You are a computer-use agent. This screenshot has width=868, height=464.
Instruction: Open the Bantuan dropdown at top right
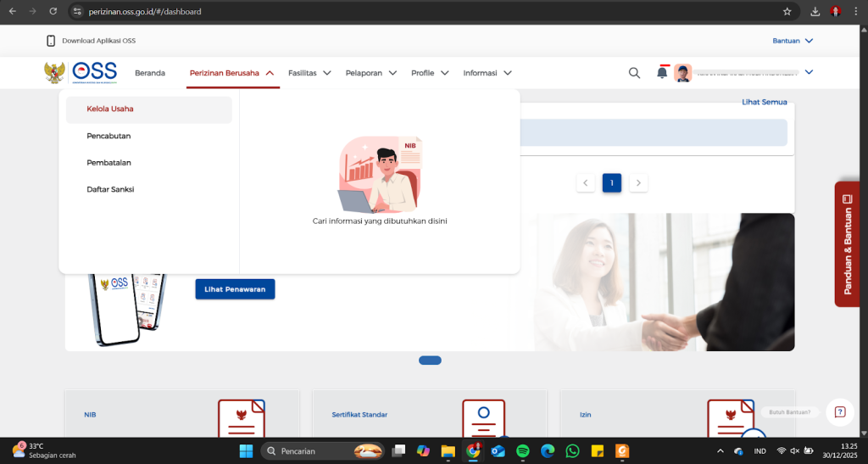click(x=793, y=41)
